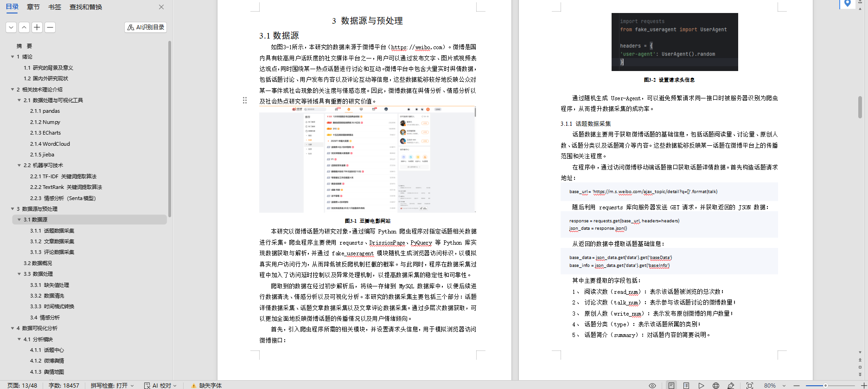The image size is (868, 389).
Task: Click the paragraph drag handle beside the figure
Action: (x=245, y=100)
